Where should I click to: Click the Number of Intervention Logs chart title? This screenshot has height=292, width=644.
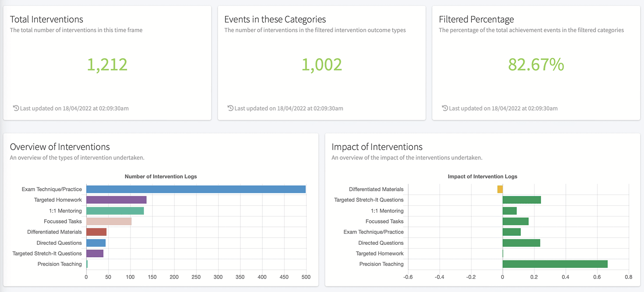click(x=161, y=176)
